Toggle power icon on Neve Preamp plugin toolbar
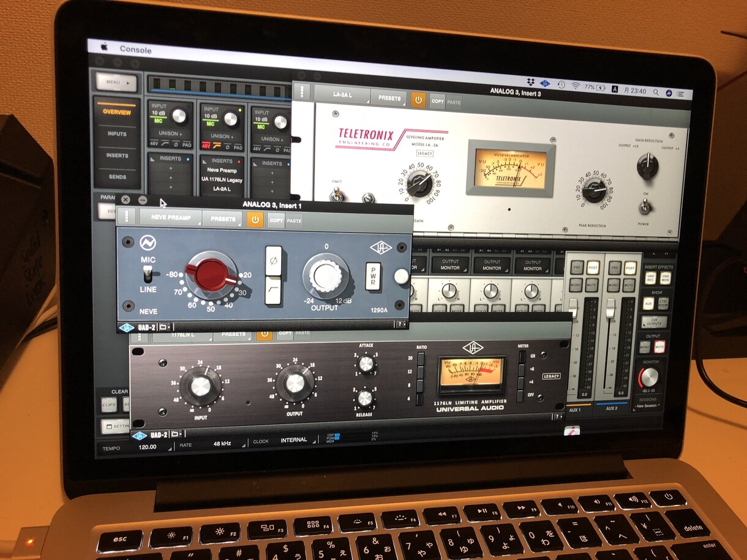This screenshot has height=560, width=747. click(255, 218)
